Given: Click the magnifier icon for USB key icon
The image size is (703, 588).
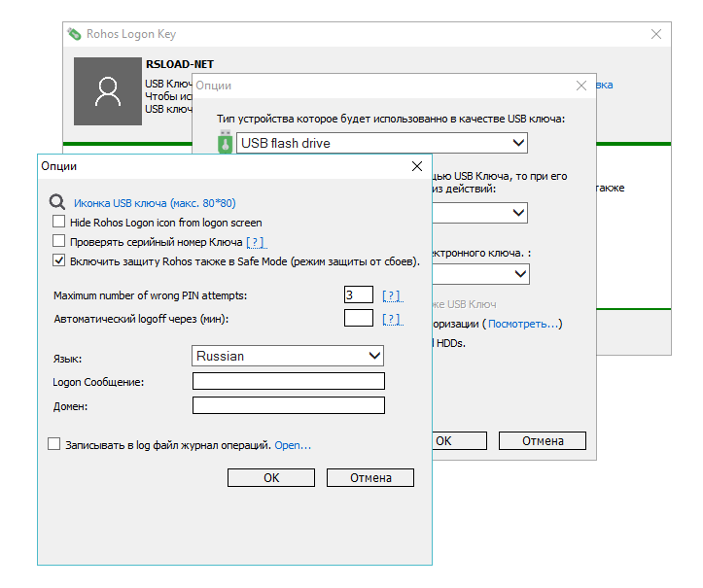Looking at the screenshot, I should pos(57,202).
